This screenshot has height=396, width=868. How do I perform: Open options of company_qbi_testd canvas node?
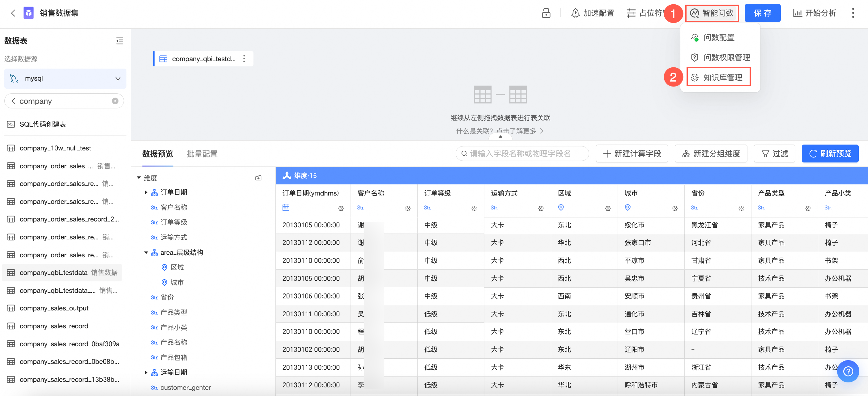pos(244,59)
